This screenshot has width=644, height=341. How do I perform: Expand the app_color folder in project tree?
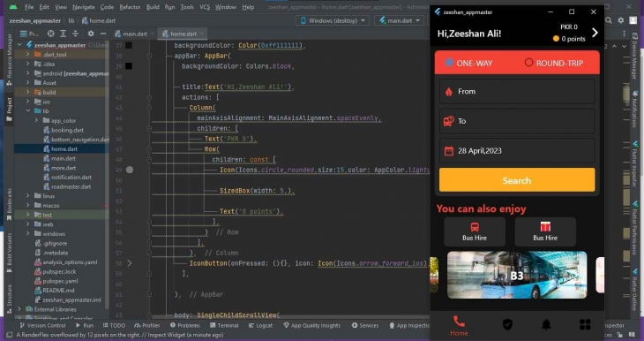coord(36,120)
